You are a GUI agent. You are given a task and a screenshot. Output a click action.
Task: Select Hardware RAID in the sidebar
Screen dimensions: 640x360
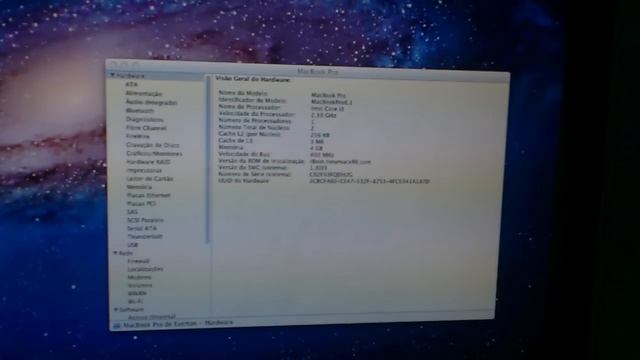(x=148, y=162)
